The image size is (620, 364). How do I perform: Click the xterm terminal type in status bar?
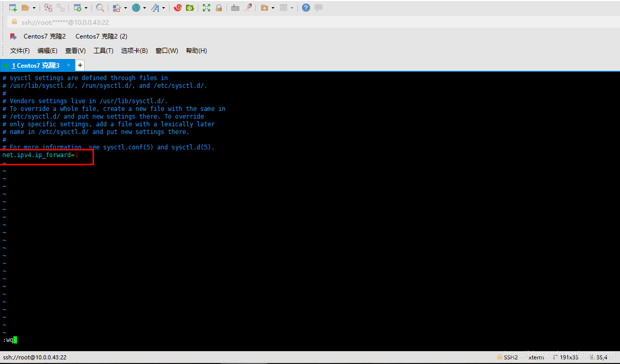(x=536, y=357)
